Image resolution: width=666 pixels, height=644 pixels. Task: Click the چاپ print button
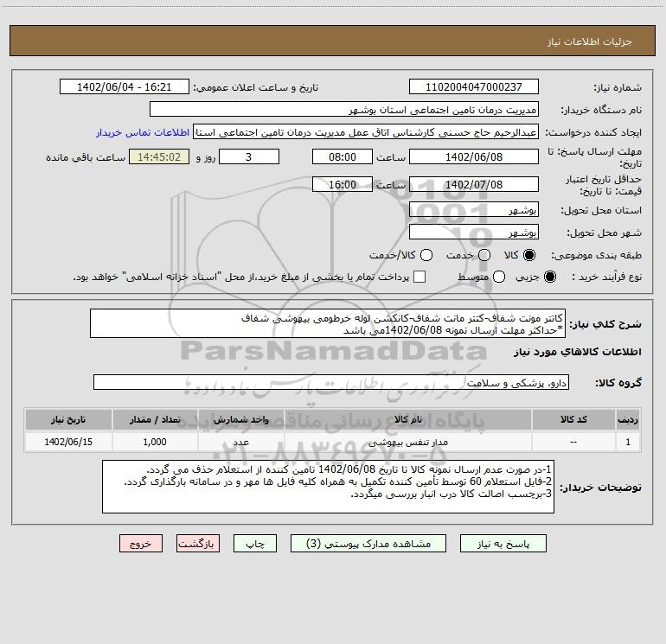point(255,544)
